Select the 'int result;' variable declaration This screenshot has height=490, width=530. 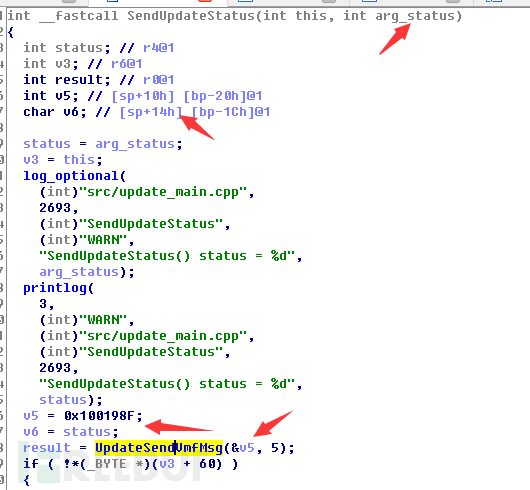pyautogui.click(x=67, y=80)
